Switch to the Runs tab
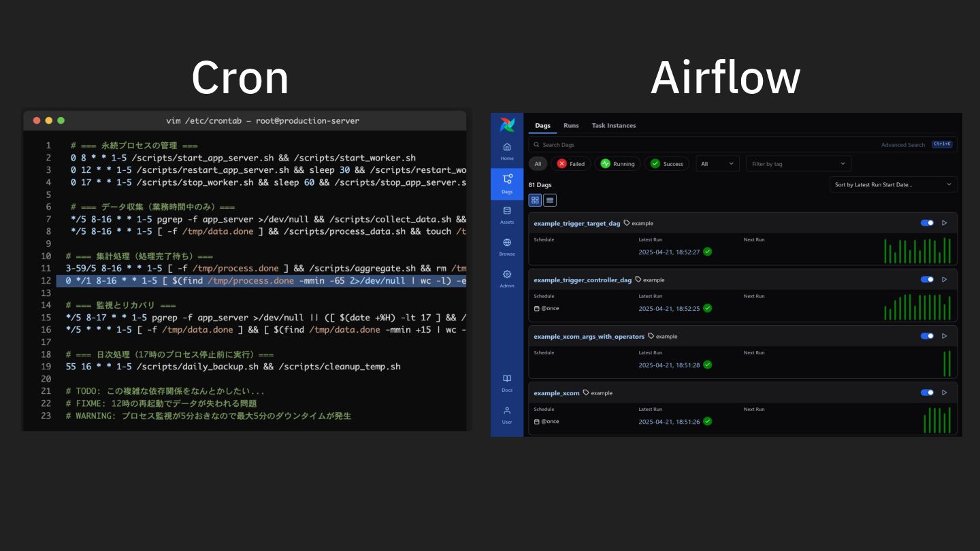 coord(571,125)
